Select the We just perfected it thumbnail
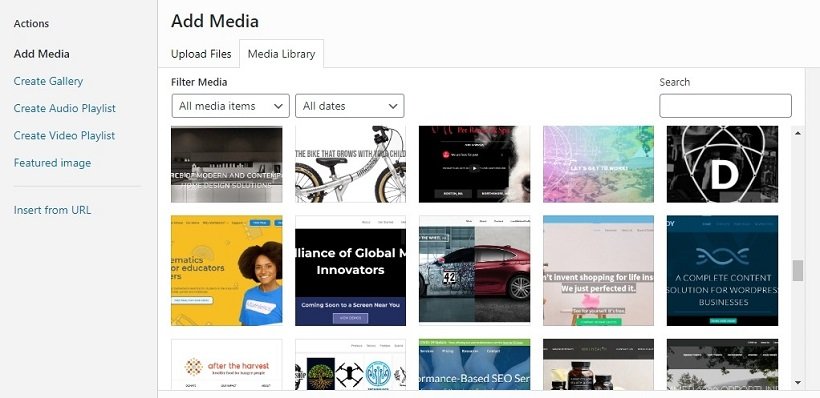The height and width of the screenshot is (398, 820). pyautogui.click(x=598, y=270)
